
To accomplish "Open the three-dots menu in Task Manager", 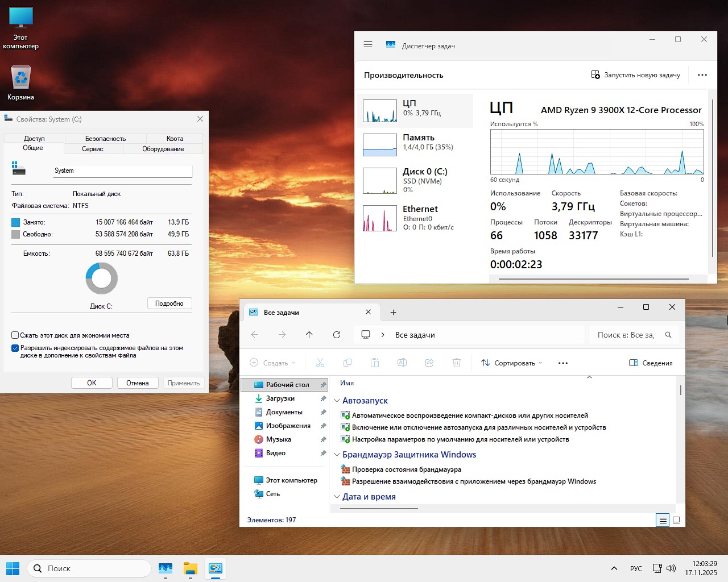I will (x=702, y=75).
